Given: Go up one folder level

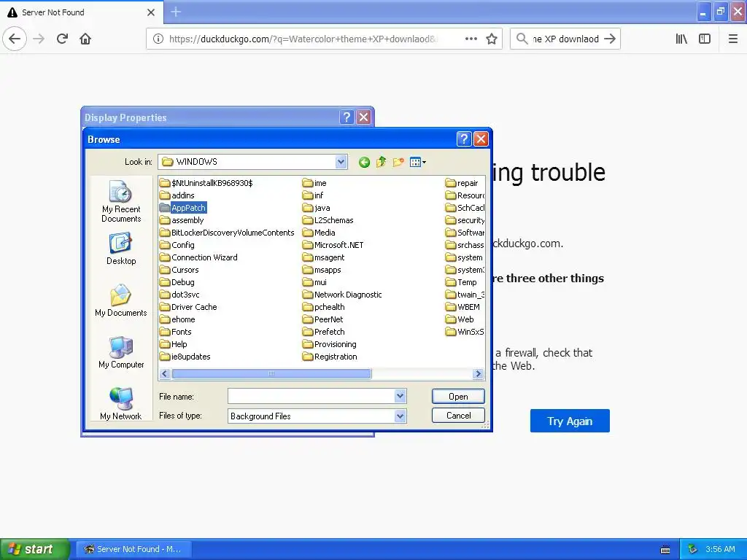Looking at the screenshot, I should click(x=381, y=163).
